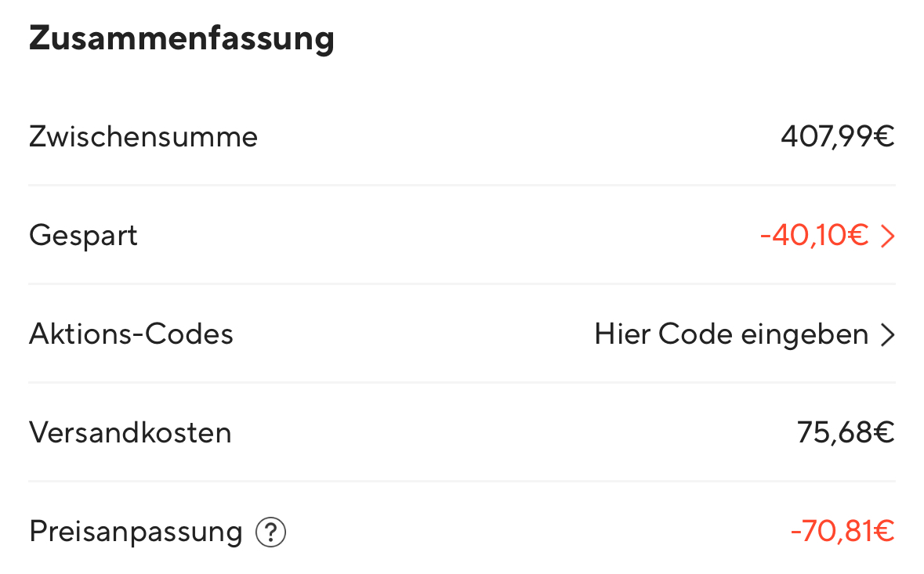The height and width of the screenshot is (574, 924).
Task: Click the Zusammenfassung heading
Action: click(x=182, y=39)
